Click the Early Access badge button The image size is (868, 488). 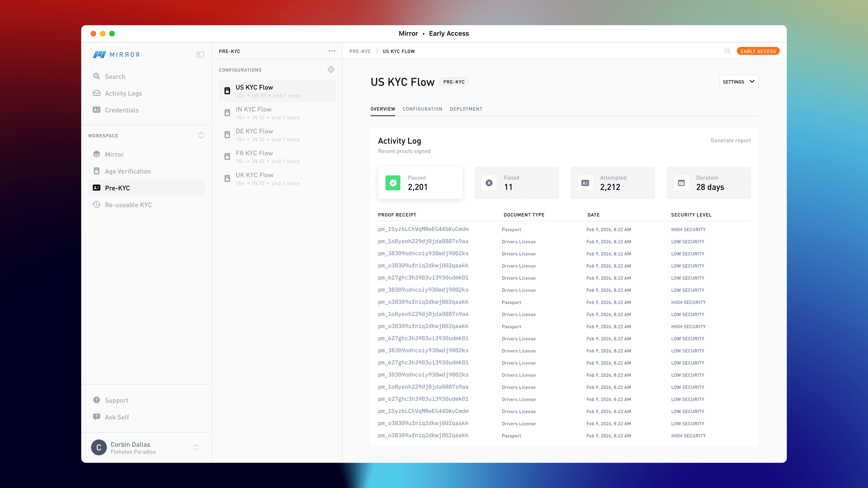click(758, 51)
